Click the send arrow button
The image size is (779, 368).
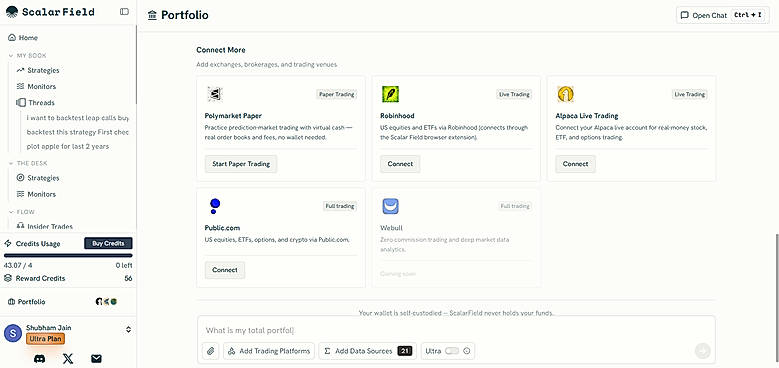click(703, 351)
